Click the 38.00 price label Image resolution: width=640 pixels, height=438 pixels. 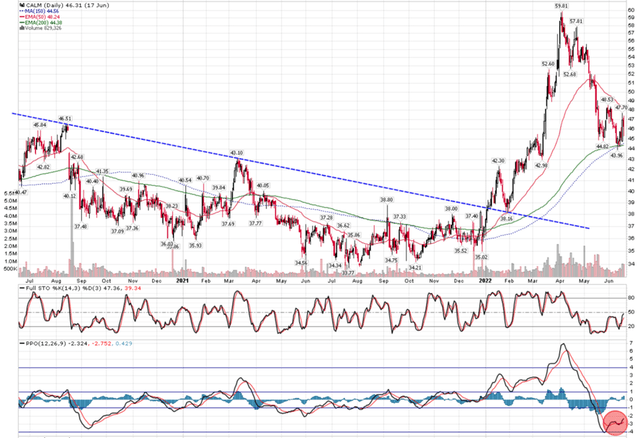(451, 209)
